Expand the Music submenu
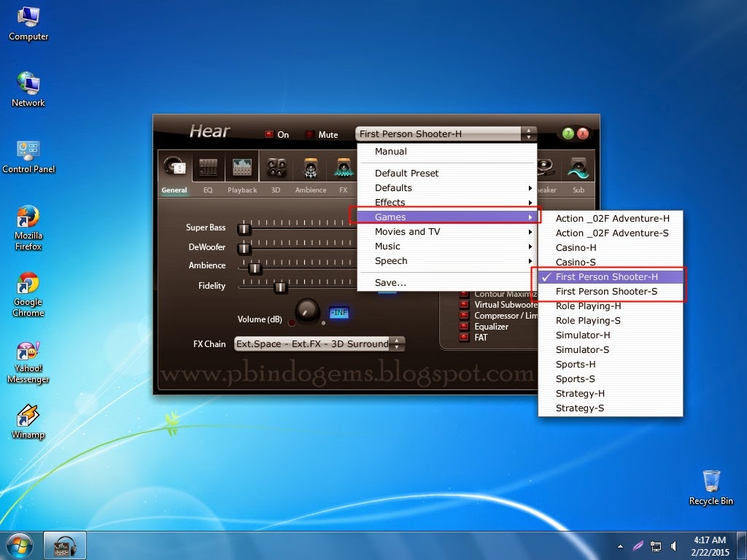Image resolution: width=747 pixels, height=560 pixels. coord(447,246)
